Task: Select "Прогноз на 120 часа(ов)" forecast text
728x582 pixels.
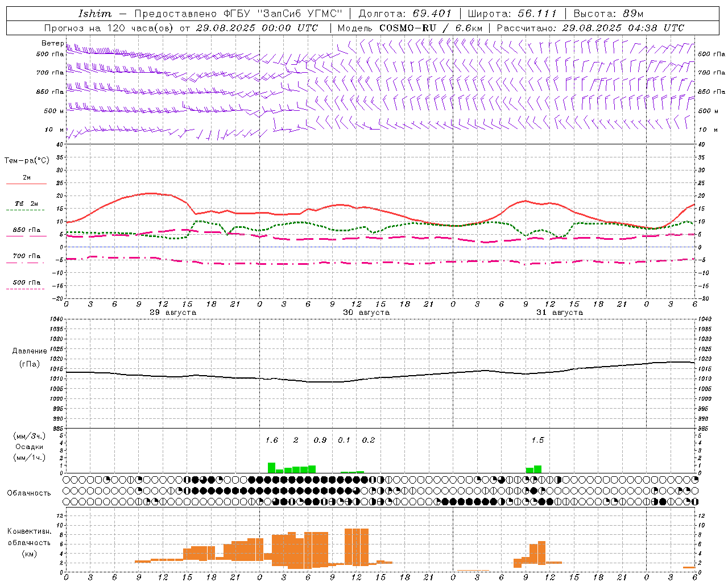Action: click(110, 28)
